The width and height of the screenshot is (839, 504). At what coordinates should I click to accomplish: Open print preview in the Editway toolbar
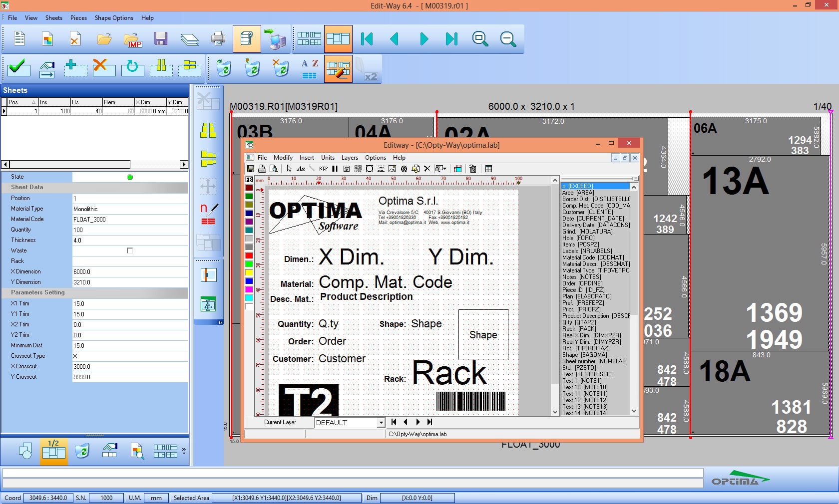click(274, 169)
